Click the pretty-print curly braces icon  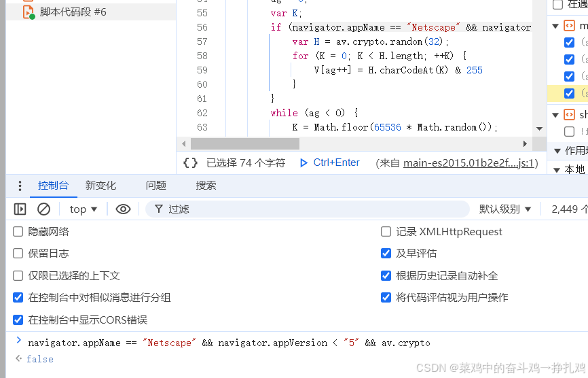tap(191, 163)
